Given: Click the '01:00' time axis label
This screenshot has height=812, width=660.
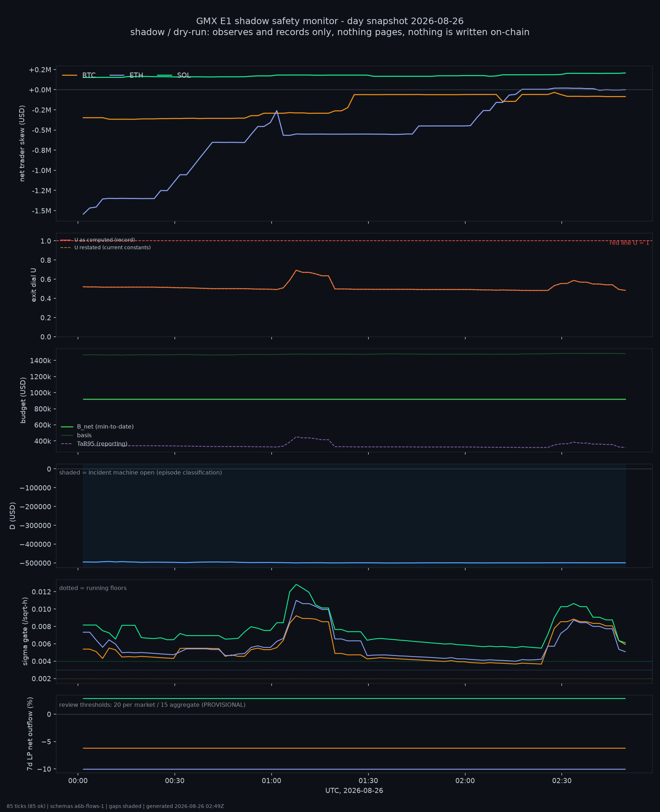Looking at the screenshot, I should point(272,781).
